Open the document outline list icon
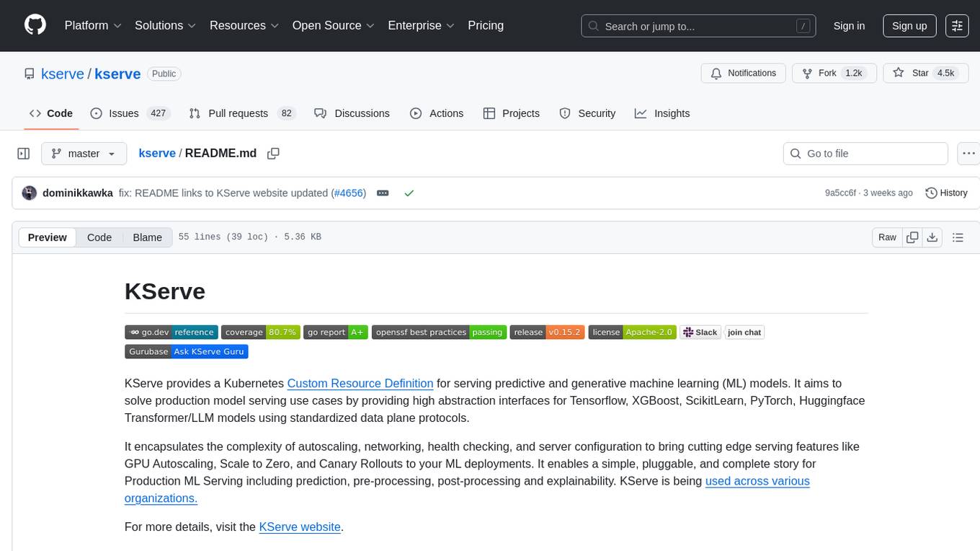The image size is (980, 551). click(958, 237)
